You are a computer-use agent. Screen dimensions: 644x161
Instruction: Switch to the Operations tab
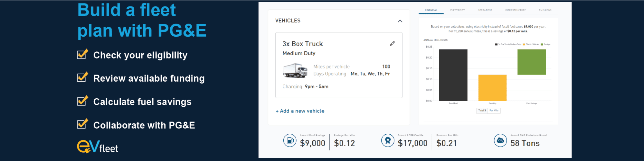tap(485, 10)
